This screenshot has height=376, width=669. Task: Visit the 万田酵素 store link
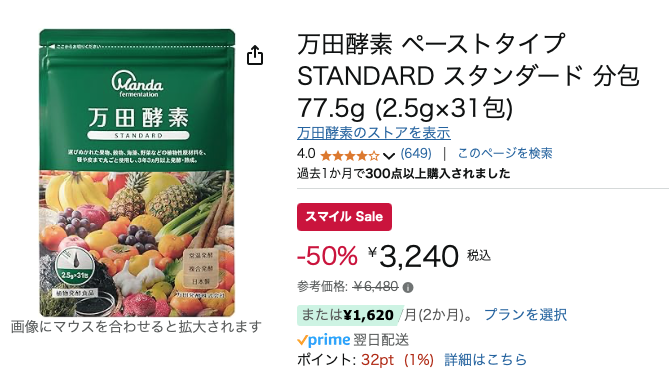point(374,133)
